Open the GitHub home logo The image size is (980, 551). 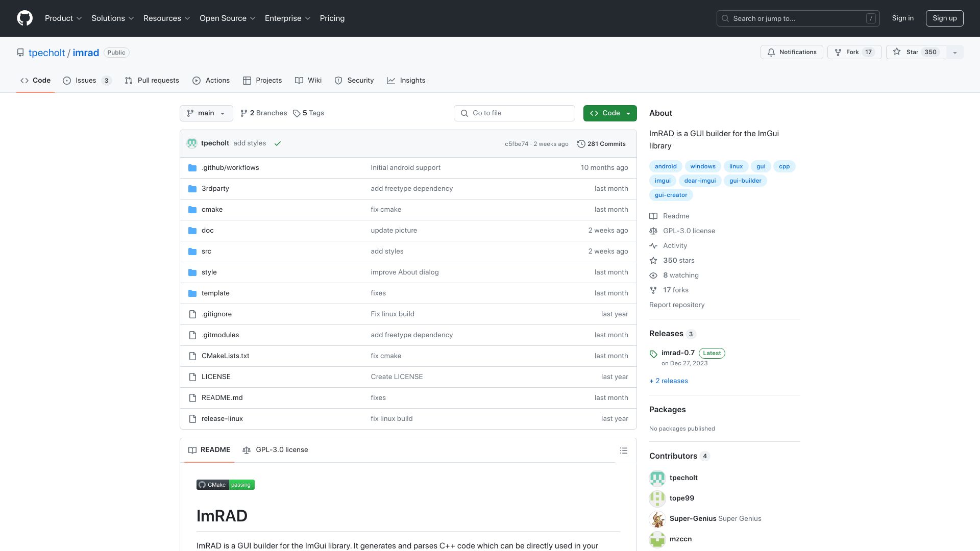click(24, 18)
